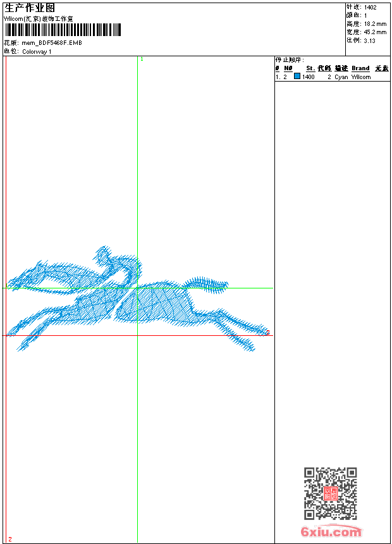Click the green start marker number 1
The width and height of the screenshot is (392, 544).
pos(142,59)
